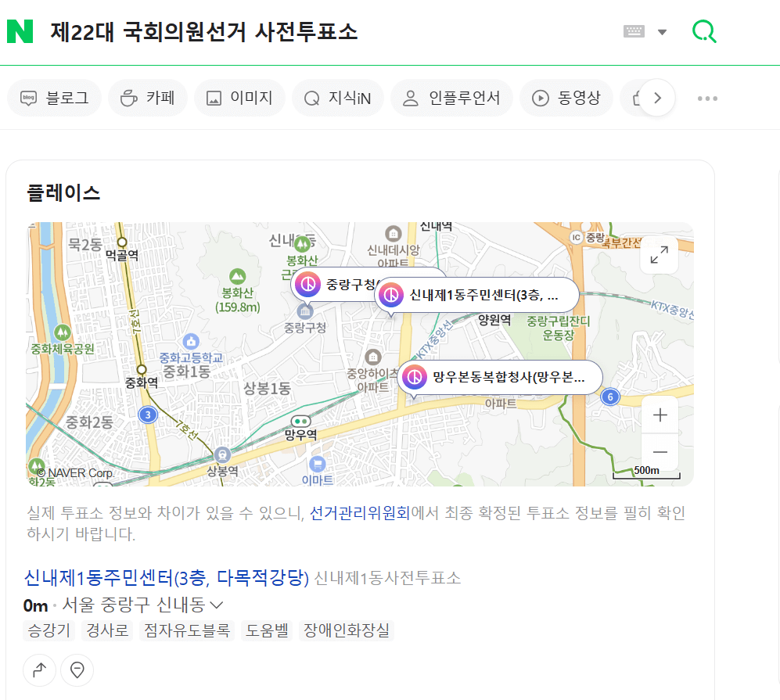The image size is (780, 700).
Task: Open 신내제1동주민센터(3층, 다목적강당) place link
Action: tap(164, 579)
